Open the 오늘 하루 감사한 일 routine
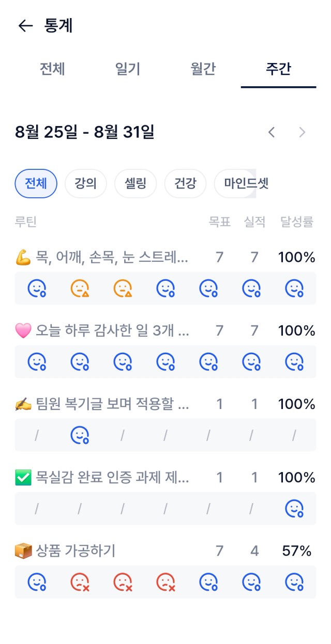The image size is (331, 644). point(102,331)
